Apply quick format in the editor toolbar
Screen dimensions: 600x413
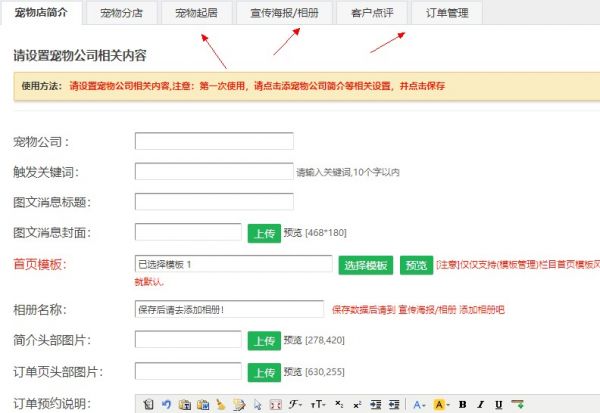point(239,404)
